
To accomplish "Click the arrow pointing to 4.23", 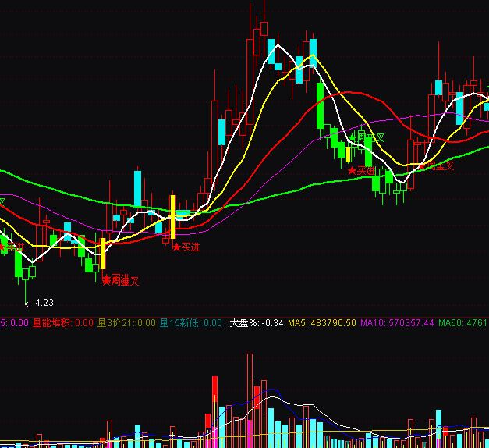I will point(28,302).
